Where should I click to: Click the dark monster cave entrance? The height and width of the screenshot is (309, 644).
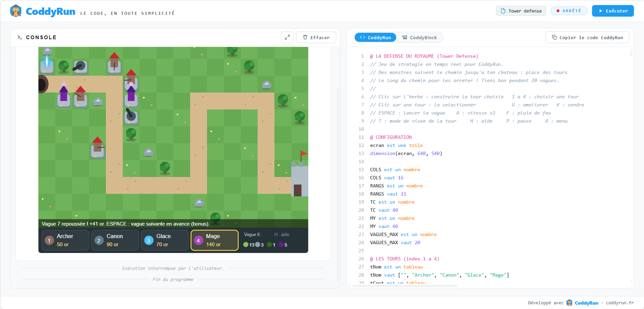click(x=43, y=84)
